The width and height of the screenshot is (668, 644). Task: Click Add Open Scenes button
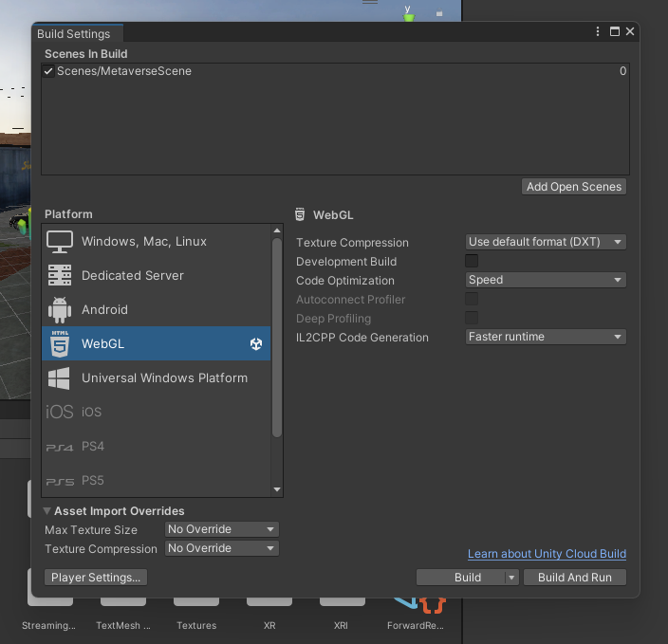[x=574, y=187]
